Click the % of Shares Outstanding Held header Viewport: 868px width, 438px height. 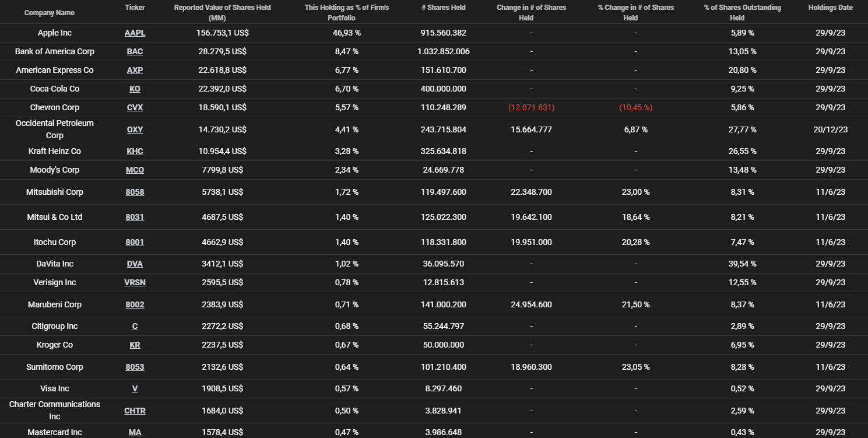click(742, 12)
